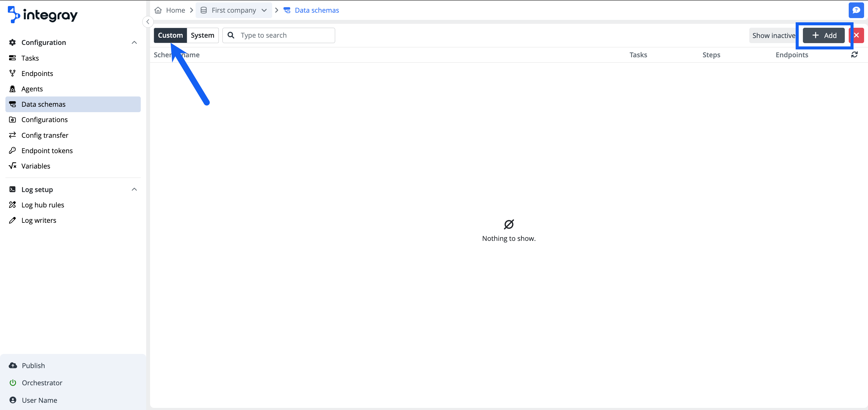Select the Endpoints branching icon

pyautogui.click(x=12, y=73)
